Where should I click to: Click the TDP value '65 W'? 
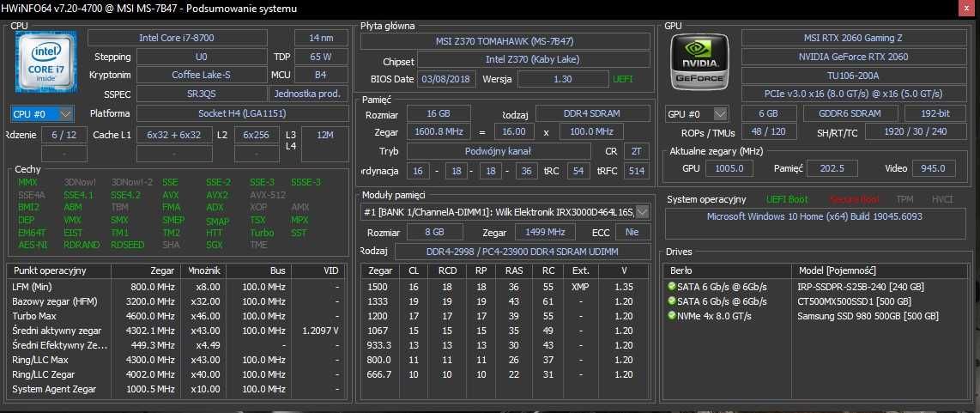click(x=321, y=57)
